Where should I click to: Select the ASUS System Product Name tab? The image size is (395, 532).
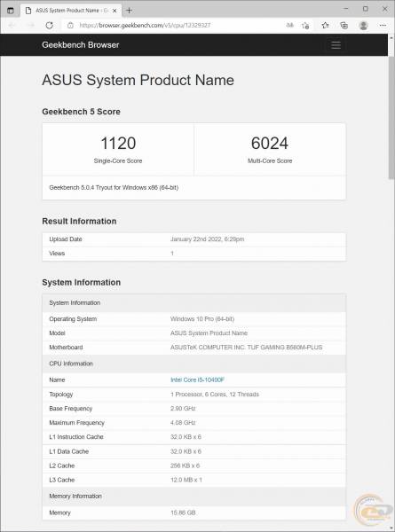[x=71, y=11]
